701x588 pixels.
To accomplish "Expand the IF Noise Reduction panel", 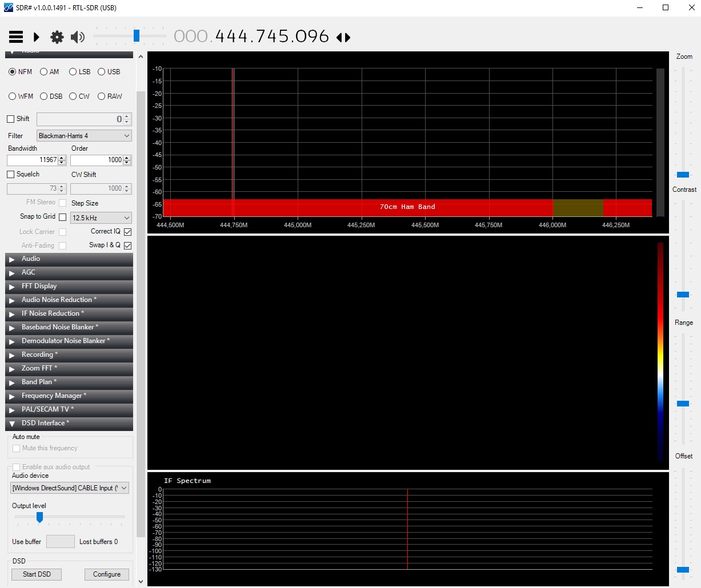I will point(69,314).
